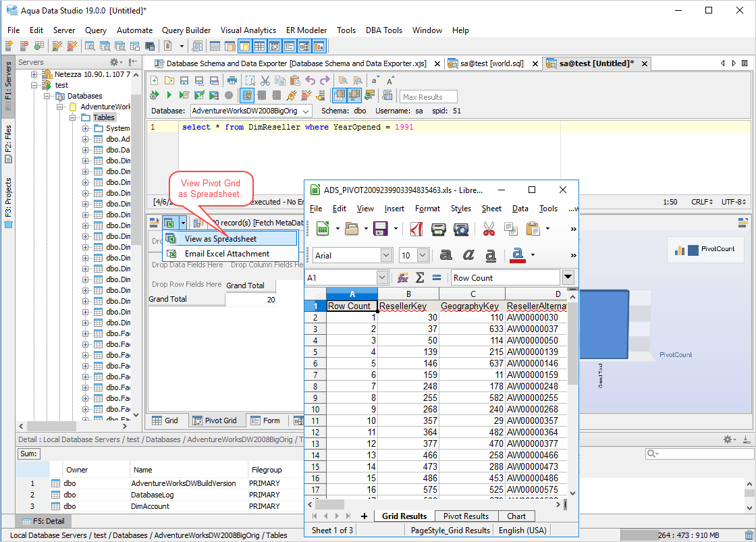Switch to the Pivot Results sheet tab
Screen dimensions: 756x542
[466, 516]
